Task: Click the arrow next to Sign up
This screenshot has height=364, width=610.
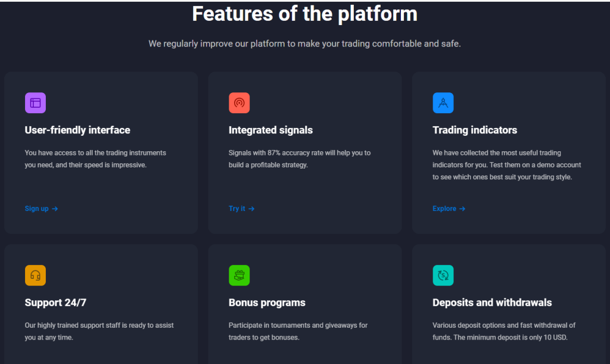Action: pyautogui.click(x=55, y=209)
